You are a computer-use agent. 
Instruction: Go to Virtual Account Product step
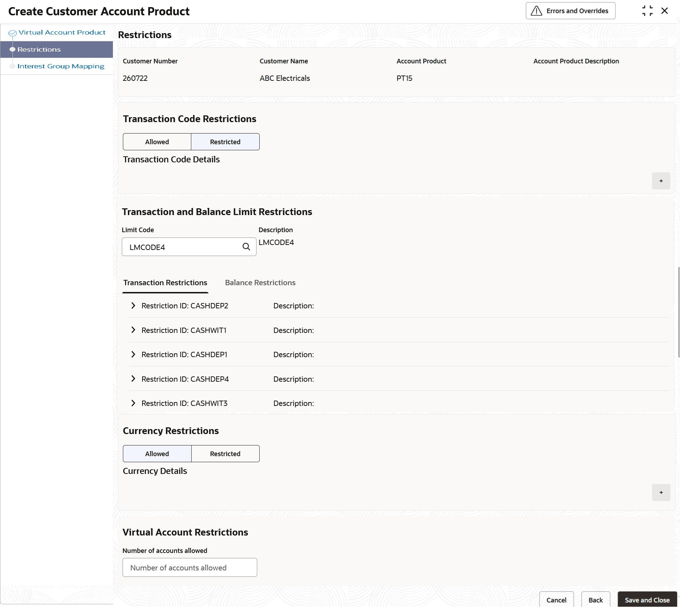point(62,32)
